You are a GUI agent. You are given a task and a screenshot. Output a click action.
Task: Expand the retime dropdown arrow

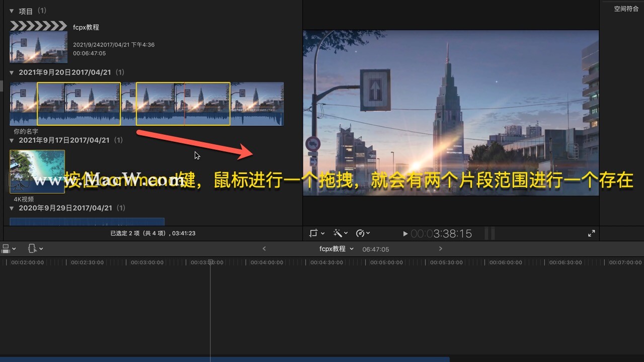click(x=368, y=233)
